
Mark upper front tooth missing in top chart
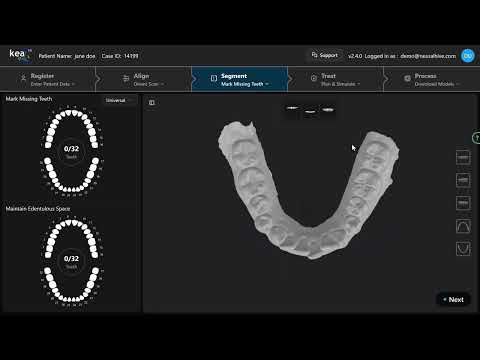68,112
